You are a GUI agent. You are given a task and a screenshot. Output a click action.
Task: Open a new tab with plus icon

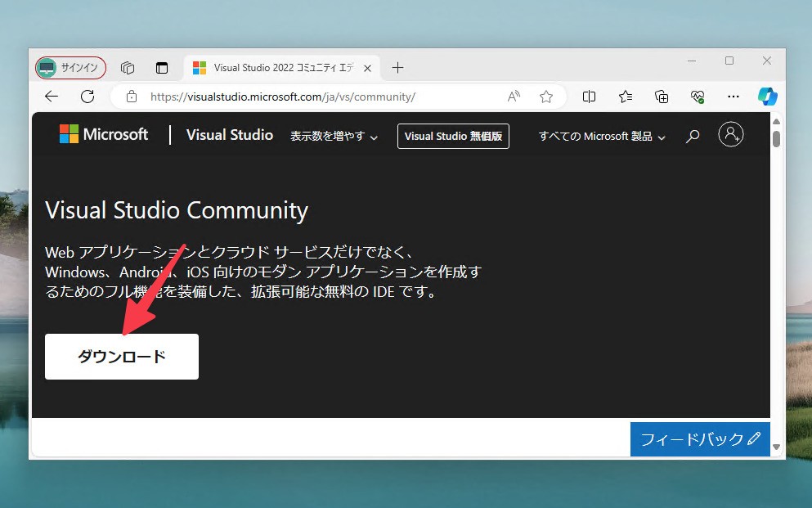[397, 68]
